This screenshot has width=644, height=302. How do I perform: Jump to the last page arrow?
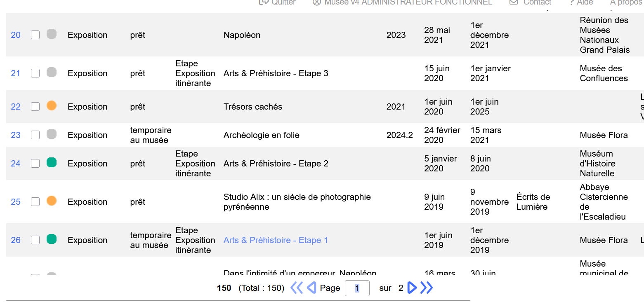[x=427, y=288]
